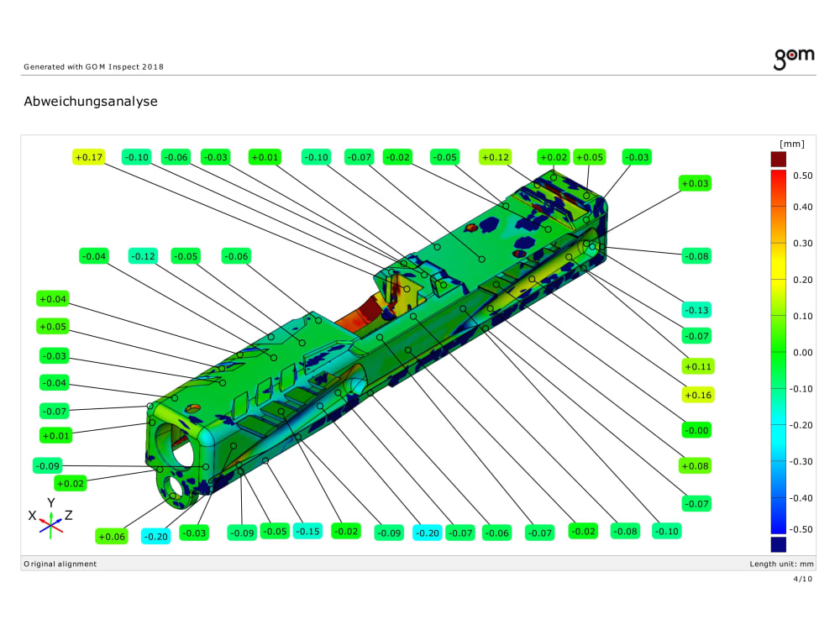840x630 pixels.
Task: Click the +0.03 deviation label
Action: click(x=695, y=183)
